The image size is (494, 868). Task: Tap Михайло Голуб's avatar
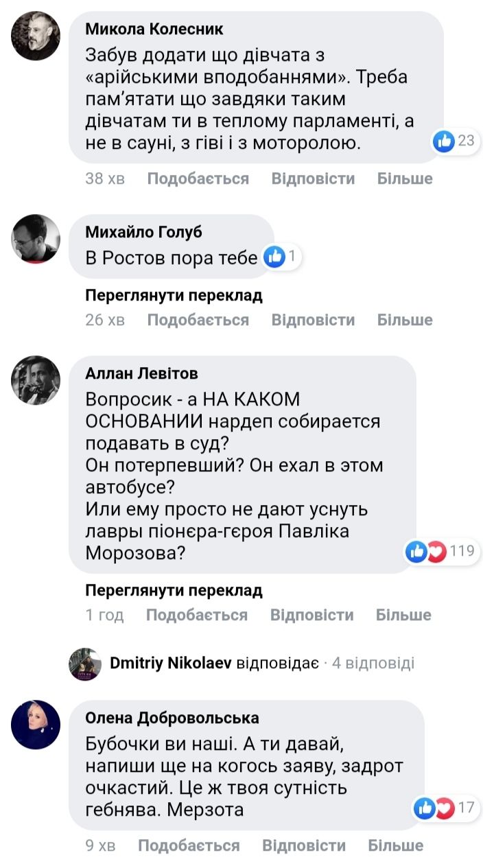pos(36,238)
